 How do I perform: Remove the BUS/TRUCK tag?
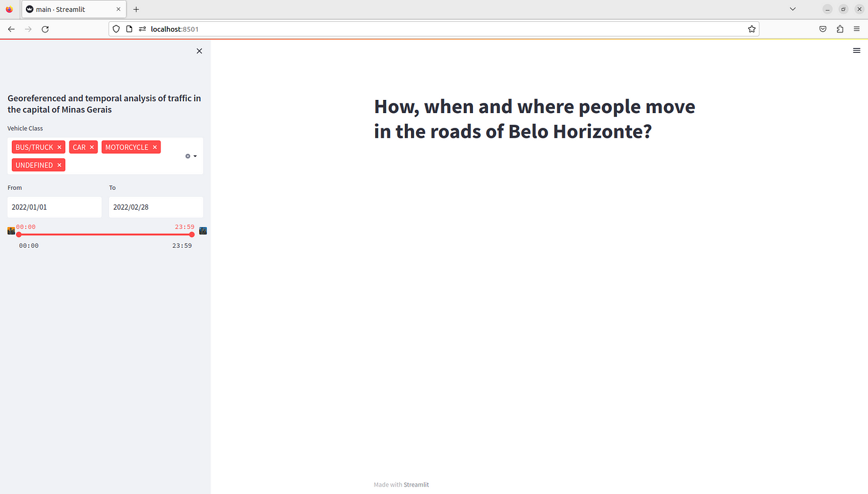[x=60, y=147]
